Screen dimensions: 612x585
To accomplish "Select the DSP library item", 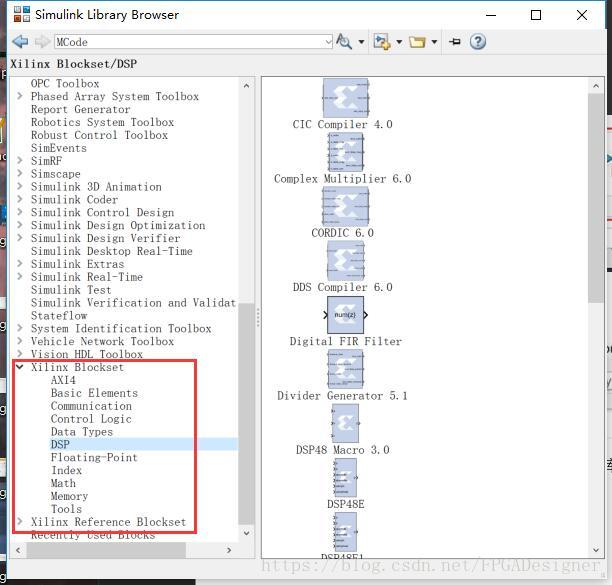I will [60, 445].
